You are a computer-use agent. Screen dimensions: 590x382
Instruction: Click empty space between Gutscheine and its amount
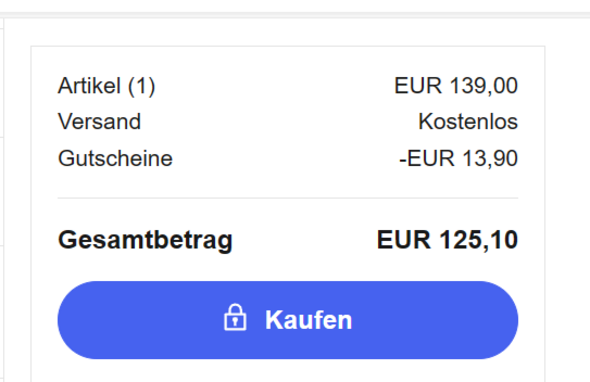[x=286, y=158]
